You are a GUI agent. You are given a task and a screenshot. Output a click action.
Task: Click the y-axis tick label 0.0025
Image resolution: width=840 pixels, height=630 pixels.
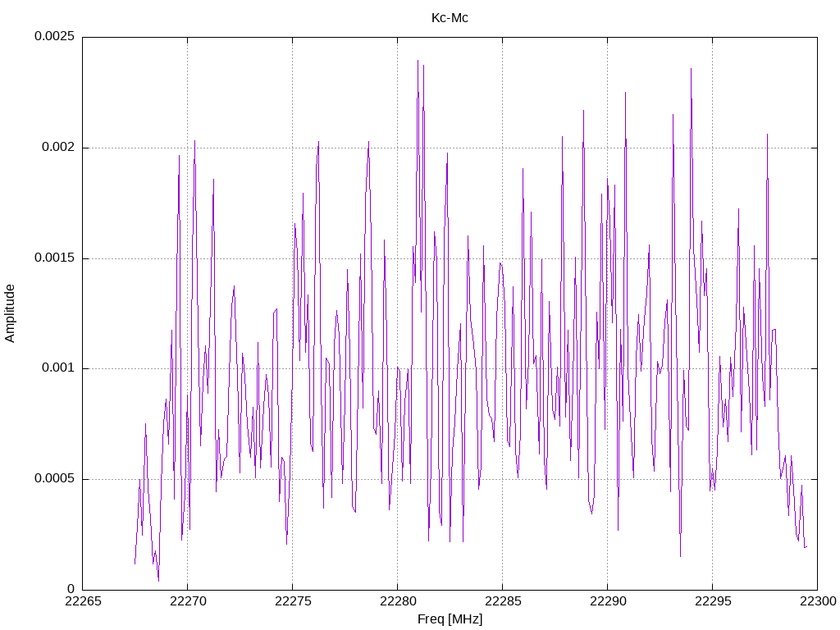point(55,36)
